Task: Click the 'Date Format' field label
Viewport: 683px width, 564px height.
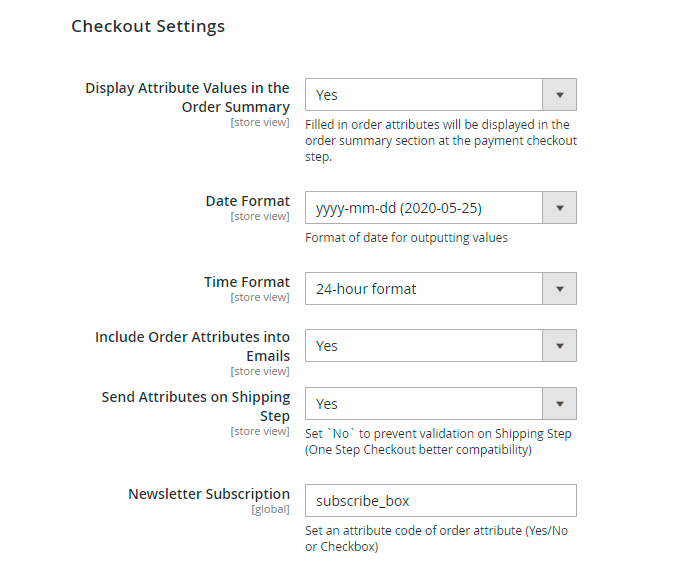Action: [x=247, y=201]
